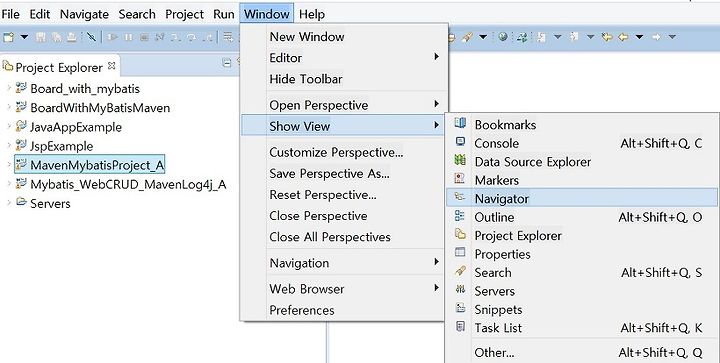Click the Console view icon
Screen dimensions: 720x363
[x=460, y=142]
